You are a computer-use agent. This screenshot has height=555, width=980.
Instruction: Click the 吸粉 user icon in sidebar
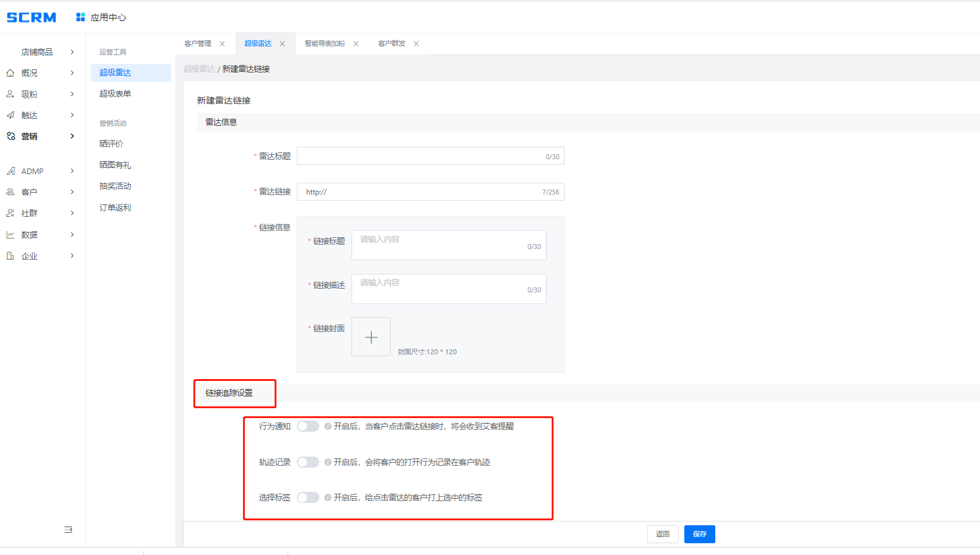(x=11, y=94)
